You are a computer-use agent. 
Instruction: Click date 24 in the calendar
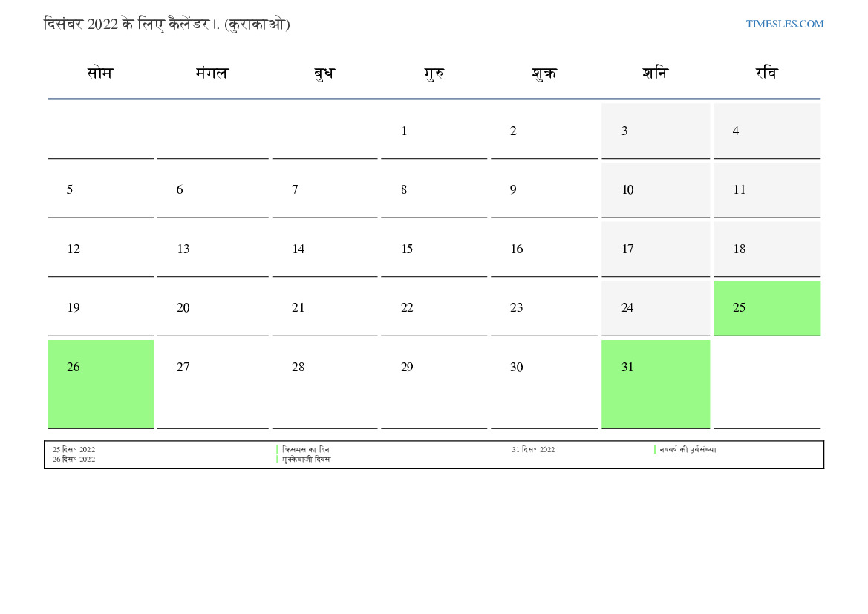pyautogui.click(x=656, y=308)
